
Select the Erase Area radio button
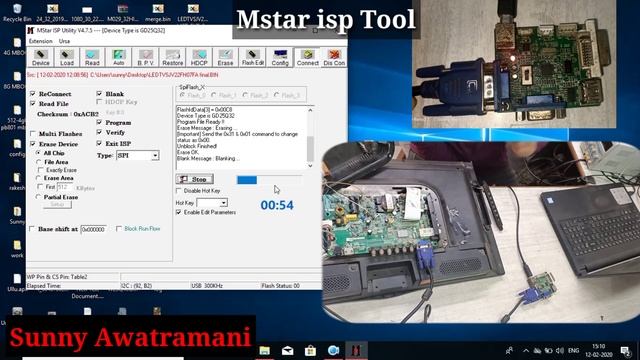pos(38,178)
